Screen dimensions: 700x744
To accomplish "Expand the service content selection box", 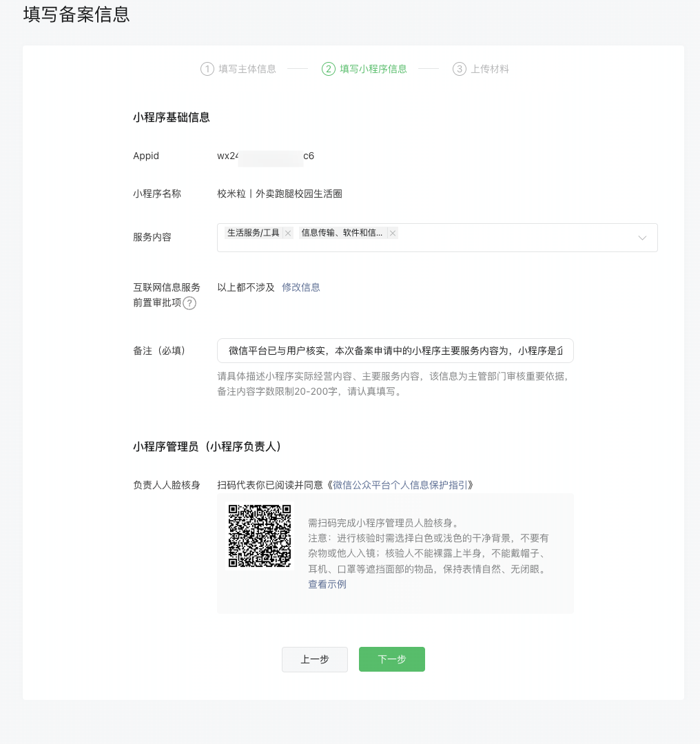I will point(517,237).
